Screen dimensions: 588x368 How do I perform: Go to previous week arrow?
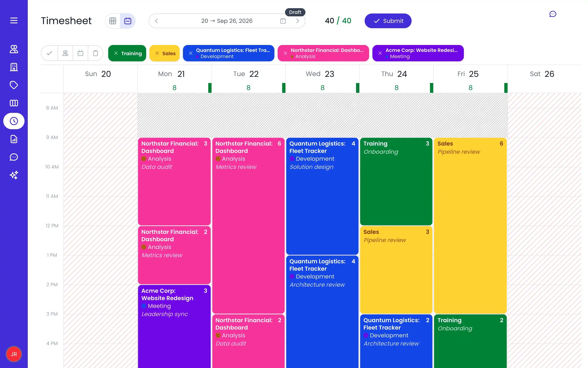pyautogui.click(x=156, y=21)
